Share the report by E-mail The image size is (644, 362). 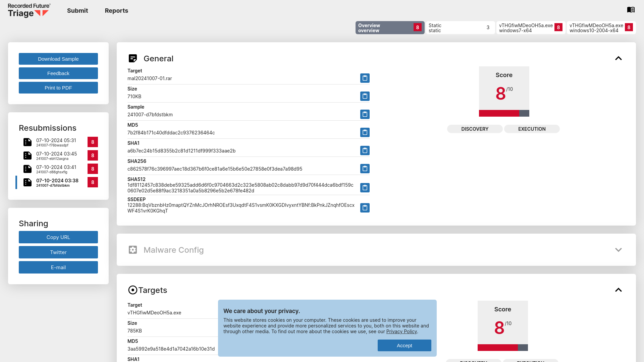pyautogui.click(x=58, y=267)
